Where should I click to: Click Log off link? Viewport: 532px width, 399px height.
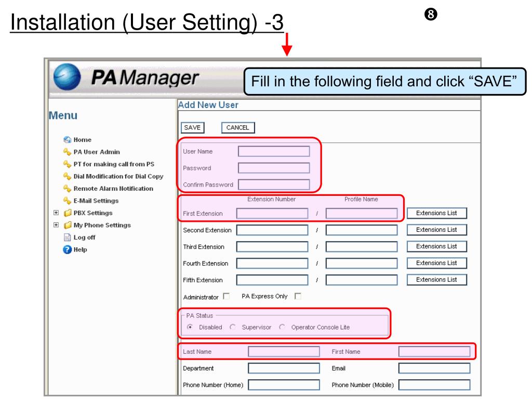85,237
